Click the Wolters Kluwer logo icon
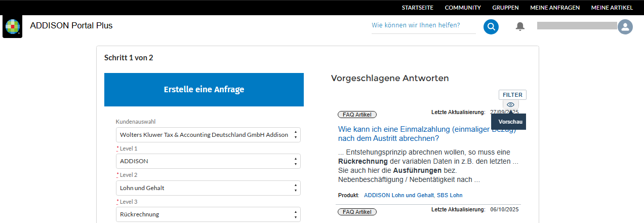644x223 pixels. (x=12, y=26)
